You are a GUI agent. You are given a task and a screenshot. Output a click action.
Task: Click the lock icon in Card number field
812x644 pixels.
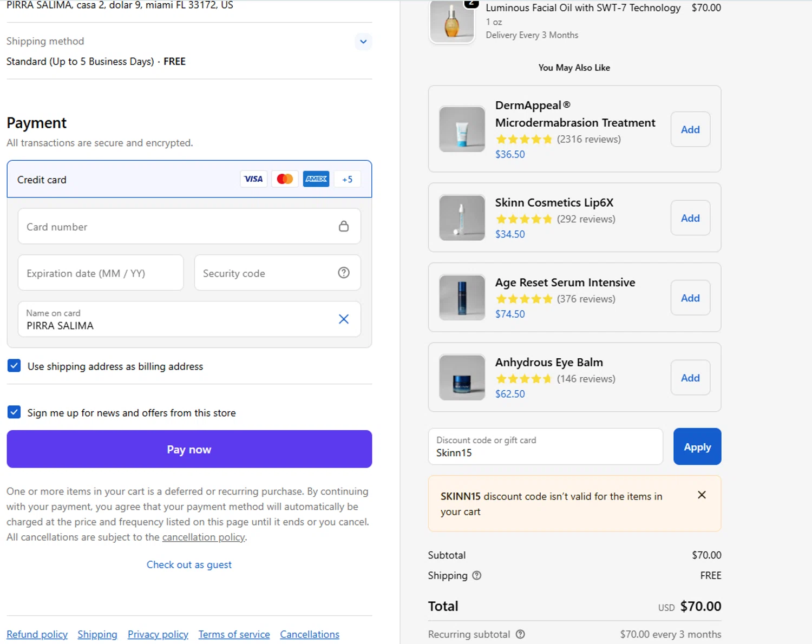tap(344, 226)
